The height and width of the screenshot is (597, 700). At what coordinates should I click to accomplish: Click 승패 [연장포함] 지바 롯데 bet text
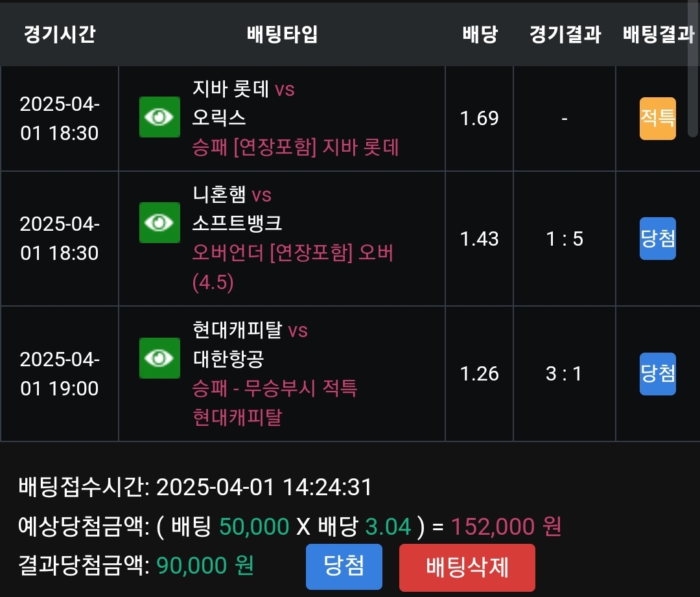pyautogui.click(x=296, y=148)
